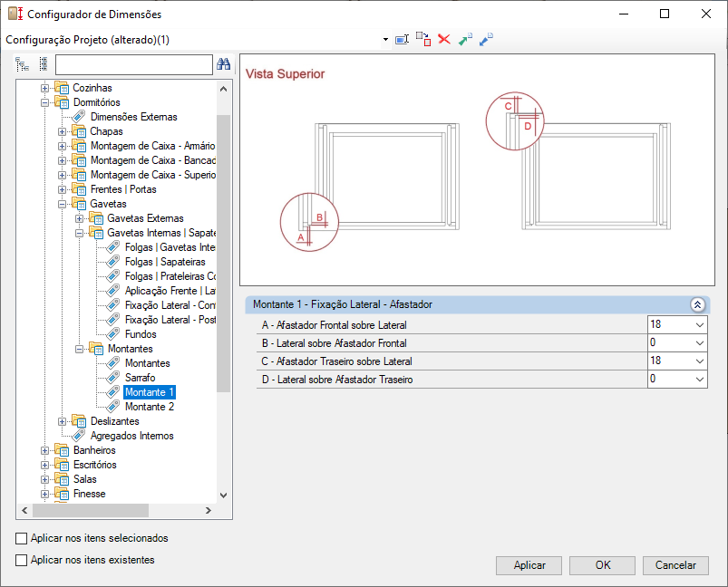The width and height of the screenshot is (728, 587).
Task: Select Montante 2 in the tree
Action: (149, 407)
